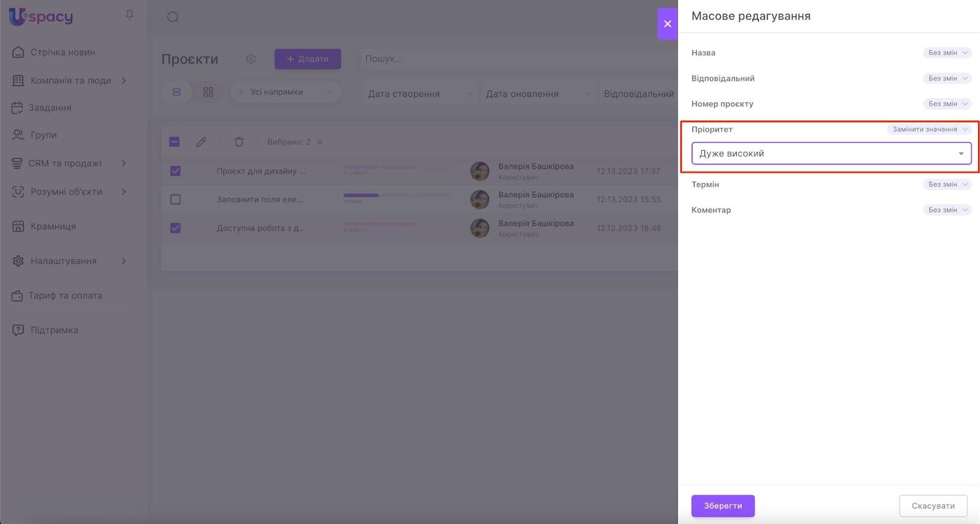Click date '12.12.2023 18:46'
The image size is (980, 524).
click(x=629, y=228)
